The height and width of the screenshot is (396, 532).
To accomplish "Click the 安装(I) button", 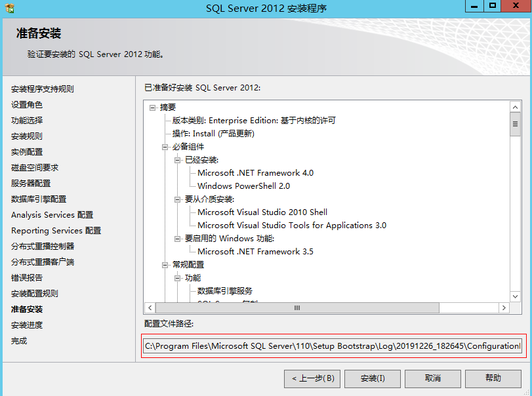I will click(372, 379).
